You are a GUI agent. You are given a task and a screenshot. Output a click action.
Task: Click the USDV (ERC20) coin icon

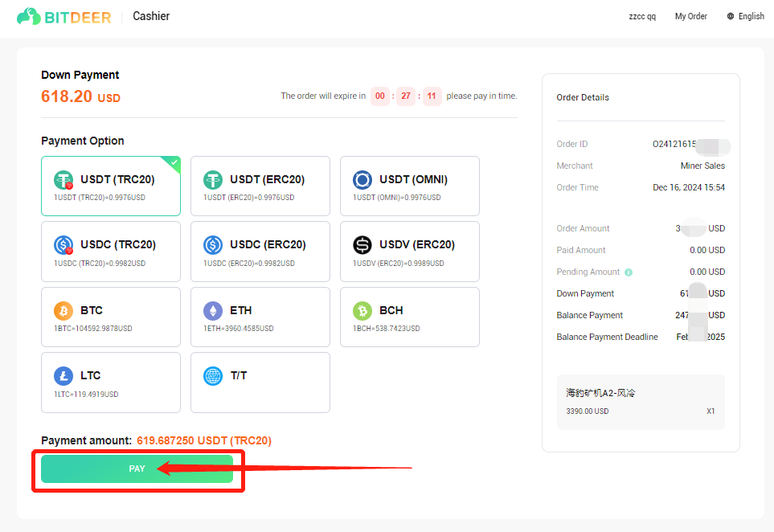[x=362, y=245]
